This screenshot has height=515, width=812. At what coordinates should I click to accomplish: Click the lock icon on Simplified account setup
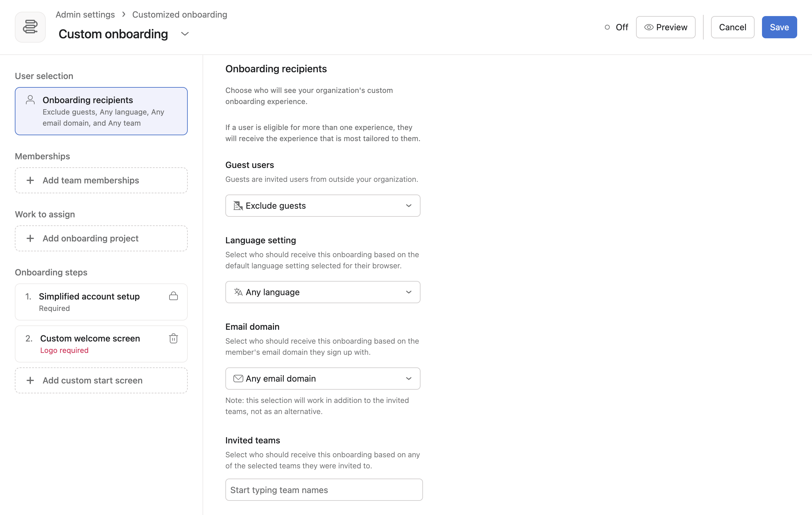pos(173,296)
